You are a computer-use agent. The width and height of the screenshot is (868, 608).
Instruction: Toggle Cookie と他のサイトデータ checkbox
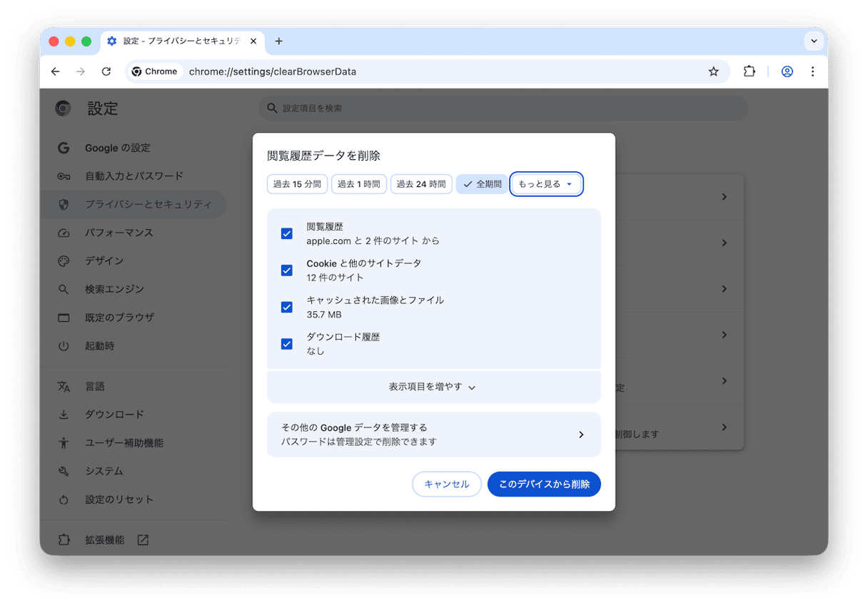287,270
